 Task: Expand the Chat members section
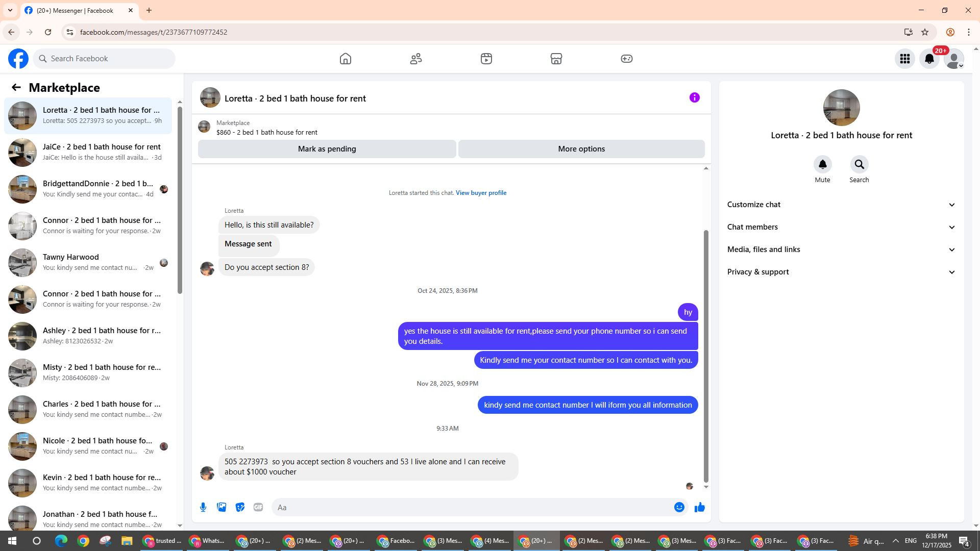841,227
